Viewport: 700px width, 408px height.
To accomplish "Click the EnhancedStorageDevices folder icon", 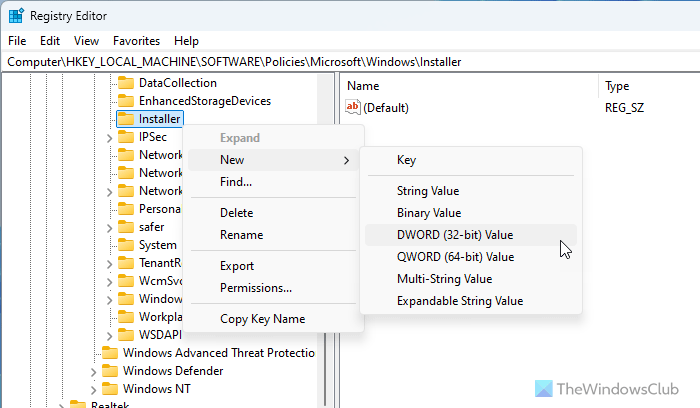I will (x=125, y=101).
